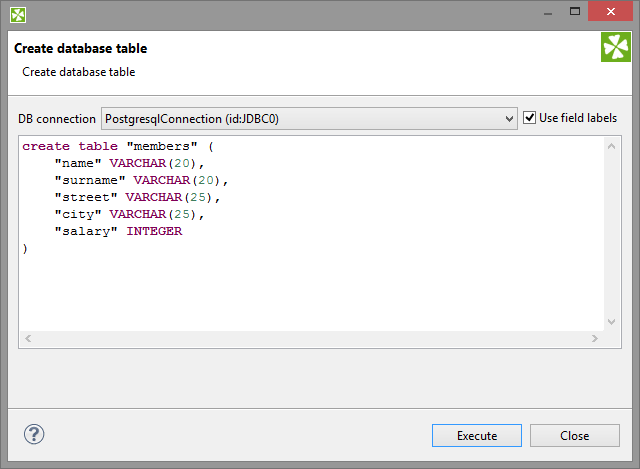Click the "surname" column definition
Viewport: 640px width, 469px height.
(x=141, y=180)
